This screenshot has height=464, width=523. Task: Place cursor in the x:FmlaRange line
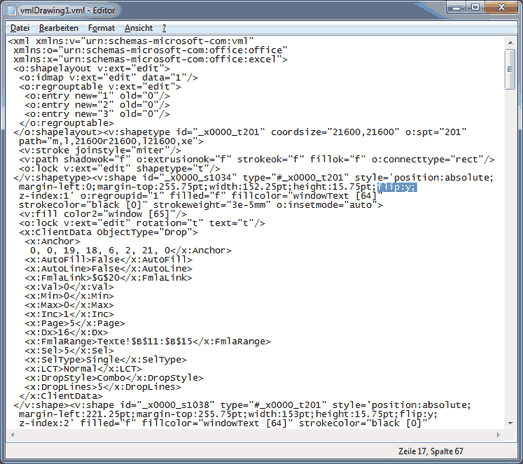coord(147,341)
